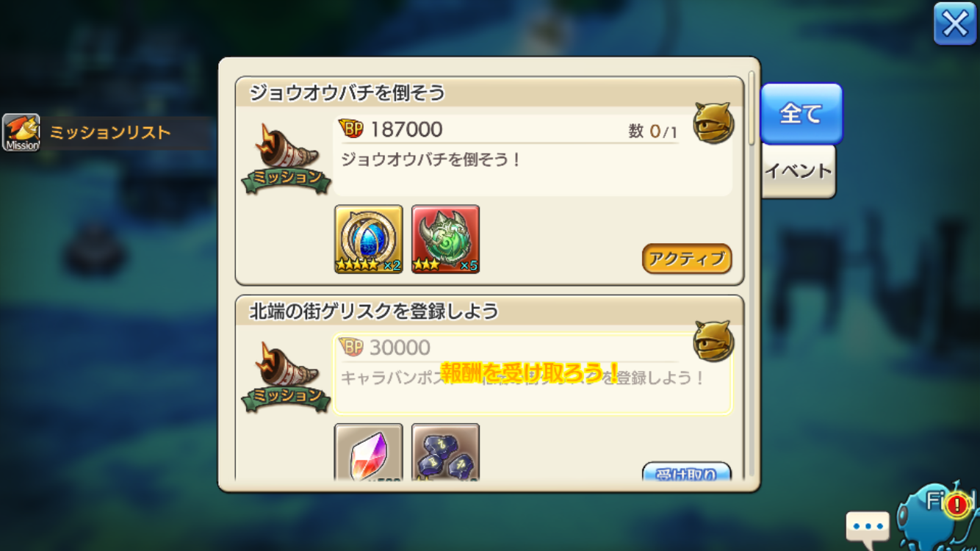This screenshot has height=551, width=980.
Task: Tap the pink crystal reward icon
Action: tap(369, 452)
